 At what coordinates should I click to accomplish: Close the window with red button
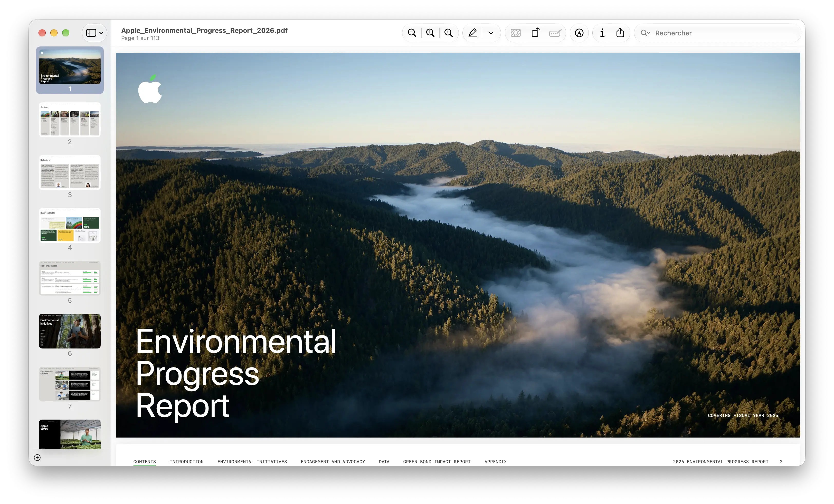coord(42,33)
